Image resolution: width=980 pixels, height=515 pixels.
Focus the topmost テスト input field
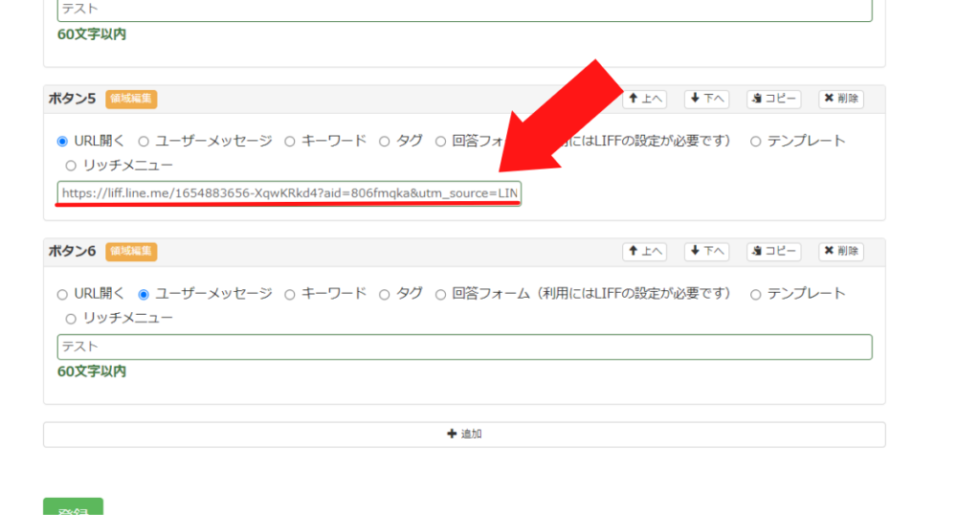[x=464, y=11]
